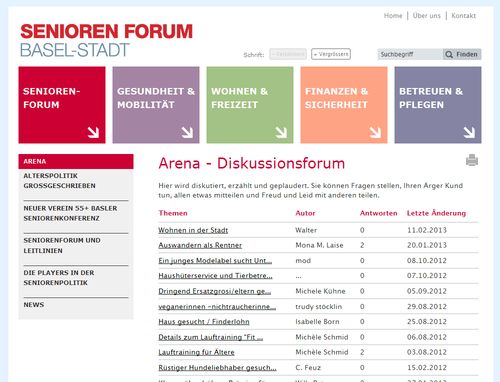Image resolution: width=500 pixels, height=382 pixels.
Task: Open topic Wohnen in der Stadt
Action: pyautogui.click(x=193, y=230)
